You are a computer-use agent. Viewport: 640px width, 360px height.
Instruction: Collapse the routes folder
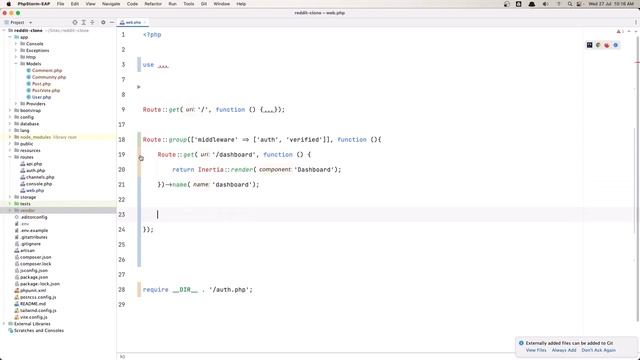10,157
